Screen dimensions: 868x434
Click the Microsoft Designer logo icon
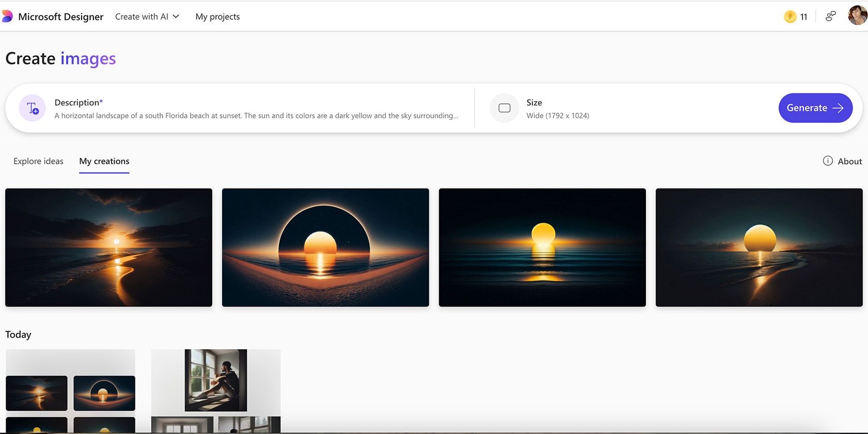click(x=7, y=17)
